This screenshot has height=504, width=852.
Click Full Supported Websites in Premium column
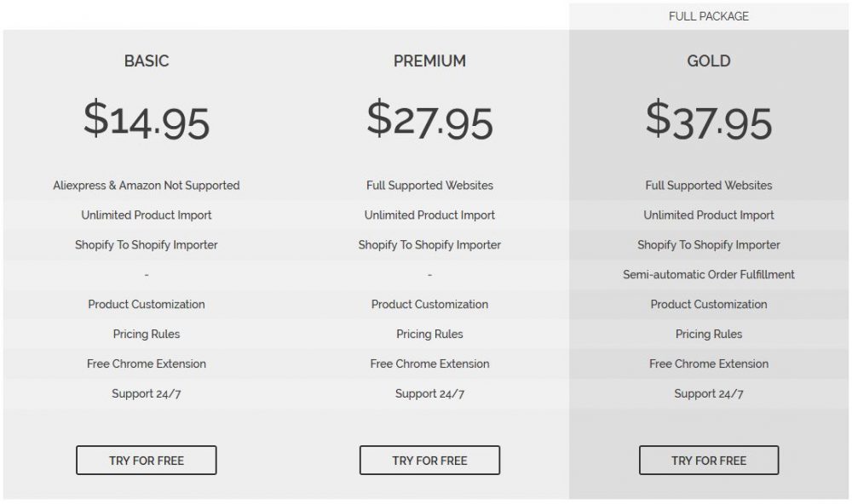pos(429,186)
